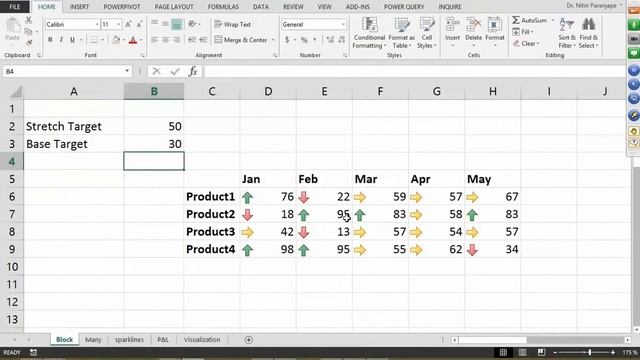Toggle Underline formatting
The width and height of the screenshot is (640, 360).
[72, 40]
